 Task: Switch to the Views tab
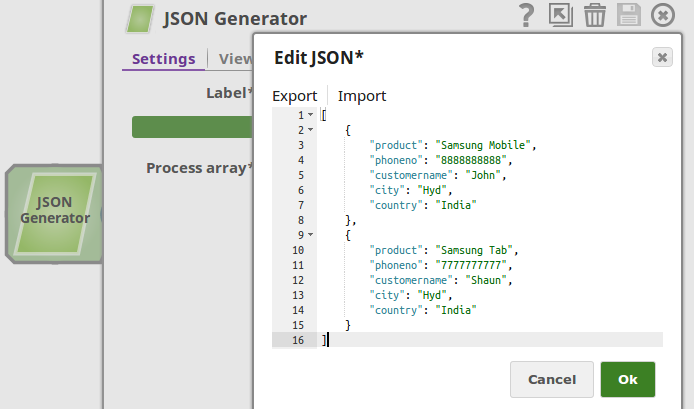tap(235, 59)
